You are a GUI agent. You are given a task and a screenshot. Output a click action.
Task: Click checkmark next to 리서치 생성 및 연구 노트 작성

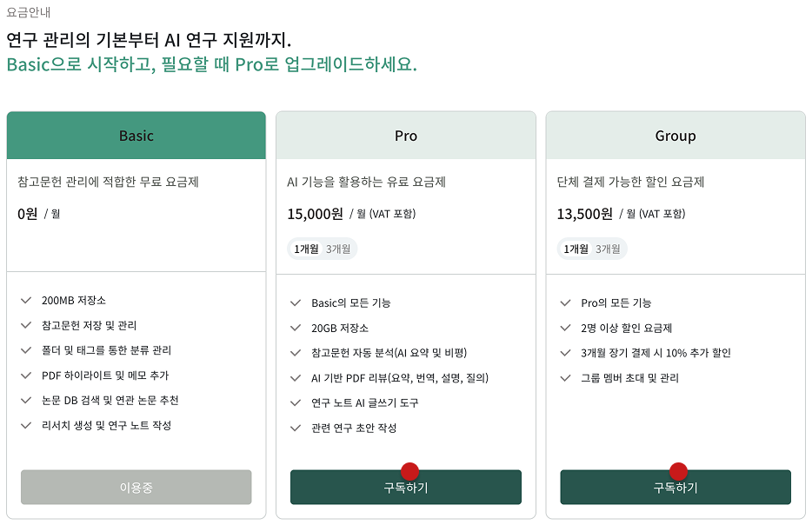point(26,426)
